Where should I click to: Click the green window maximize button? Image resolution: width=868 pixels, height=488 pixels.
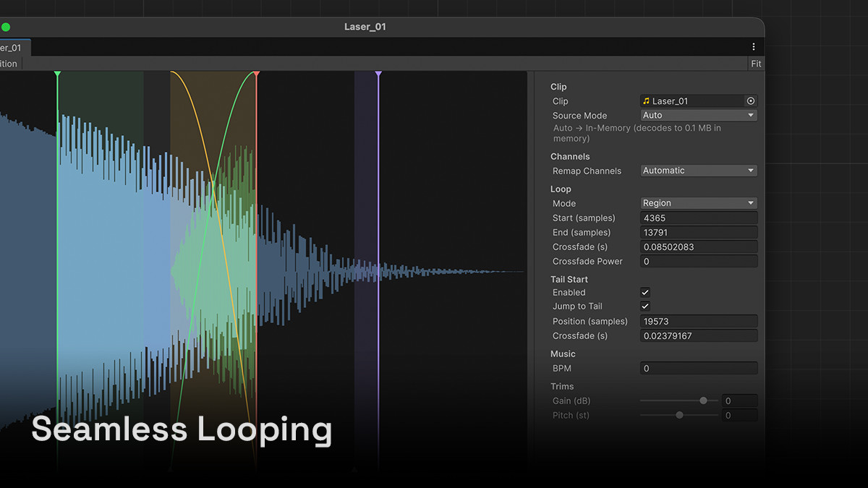[x=5, y=27]
